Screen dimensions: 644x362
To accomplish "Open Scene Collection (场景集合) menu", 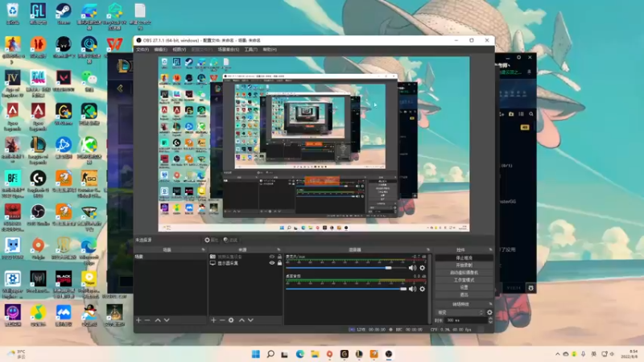I will pyautogui.click(x=229, y=49).
